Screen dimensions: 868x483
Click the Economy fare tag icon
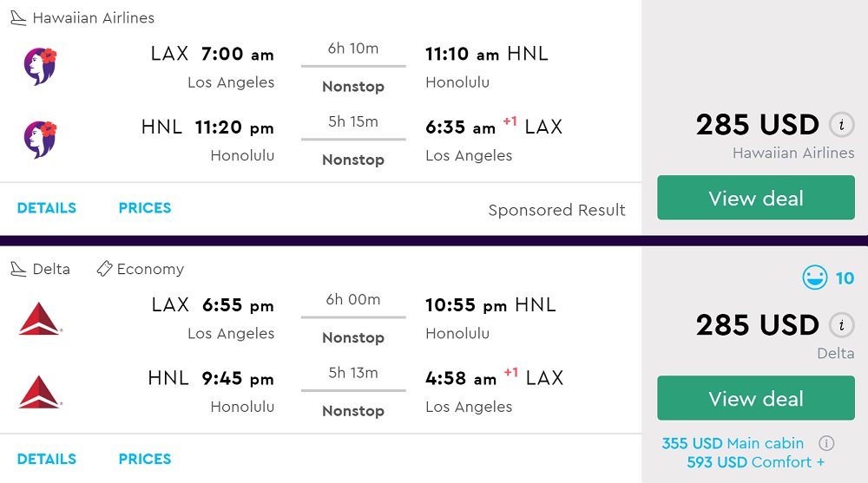(x=104, y=269)
